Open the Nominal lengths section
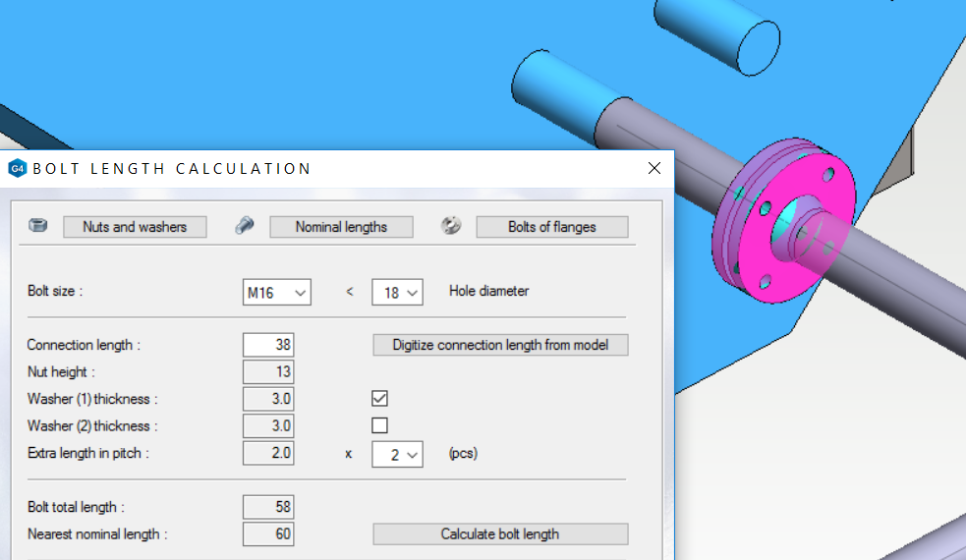The height and width of the screenshot is (560, 966). (341, 227)
